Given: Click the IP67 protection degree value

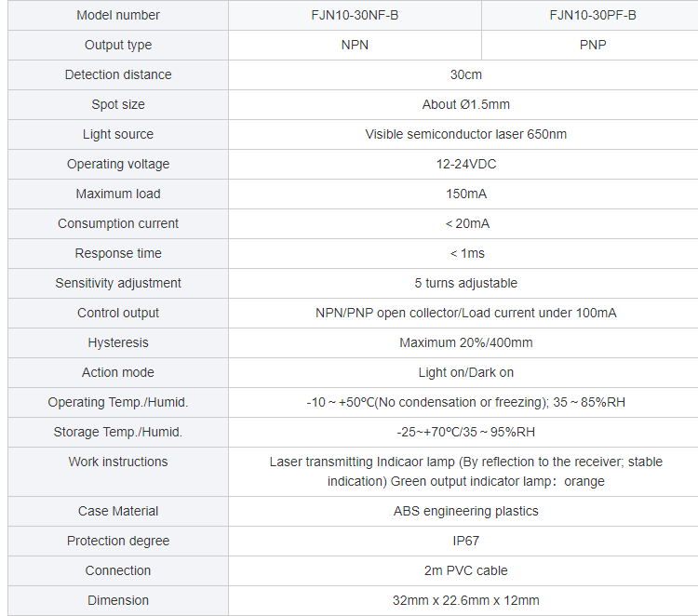Looking at the screenshot, I should [465, 541].
